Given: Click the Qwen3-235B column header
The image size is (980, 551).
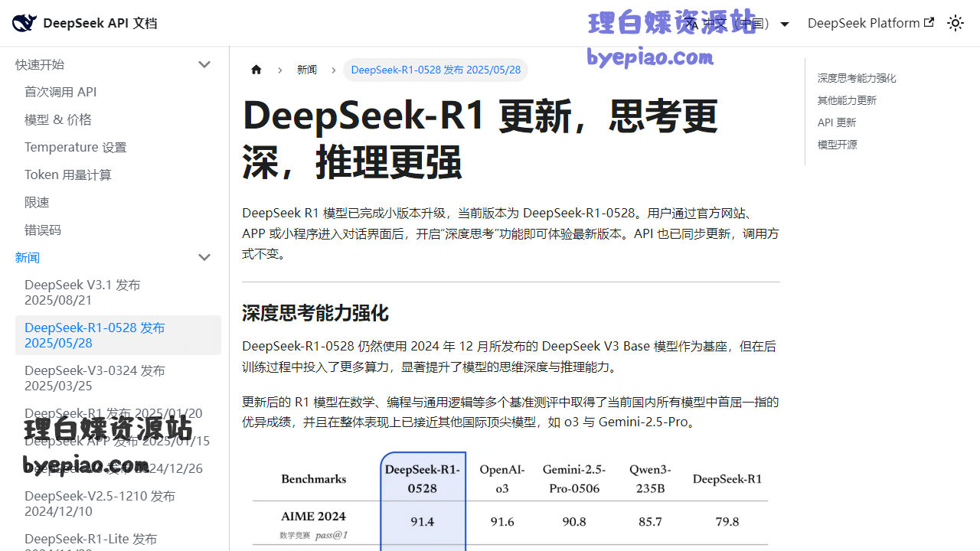Looking at the screenshot, I should (x=650, y=478).
